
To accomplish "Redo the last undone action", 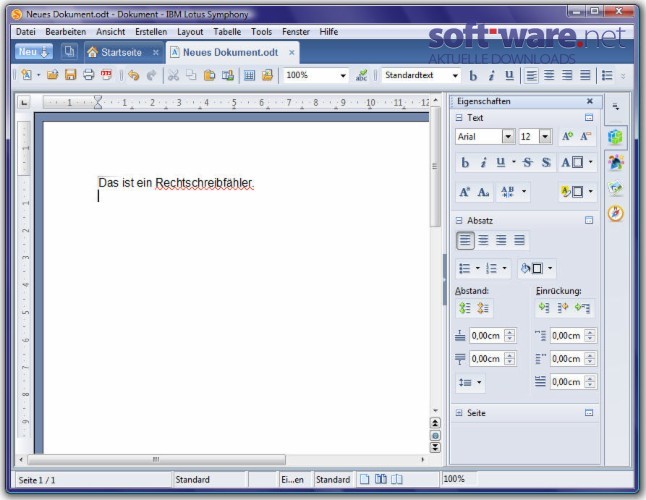I will (151, 75).
